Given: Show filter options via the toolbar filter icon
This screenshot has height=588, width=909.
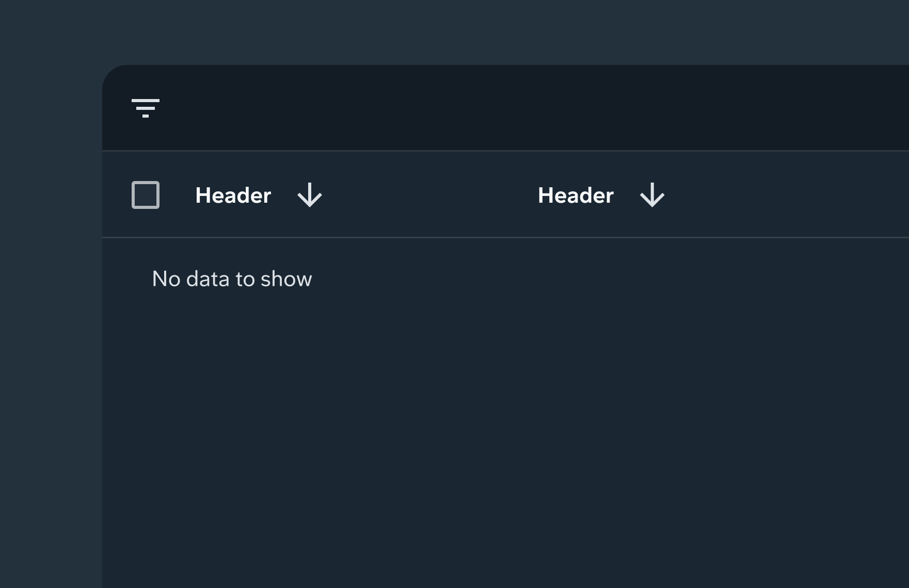Looking at the screenshot, I should click(x=146, y=108).
